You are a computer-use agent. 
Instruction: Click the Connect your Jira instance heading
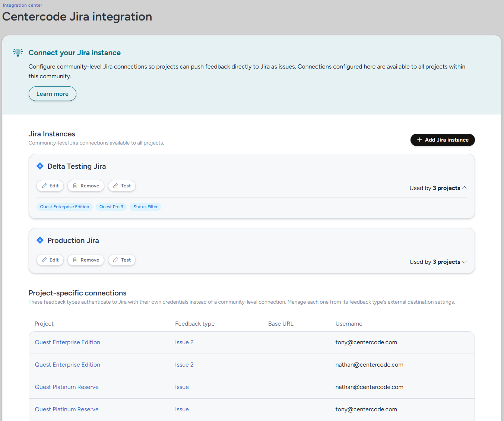pyautogui.click(x=75, y=53)
